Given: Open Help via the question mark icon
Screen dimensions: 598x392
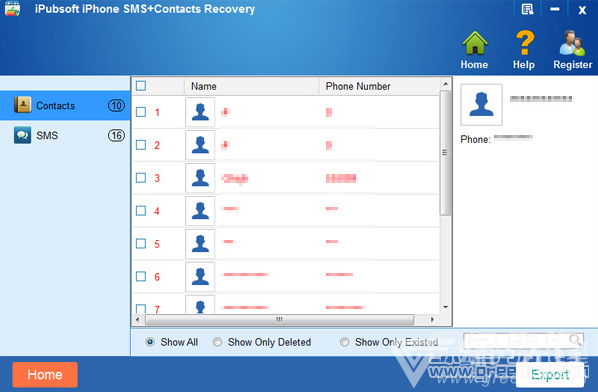Looking at the screenshot, I should [x=525, y=43].
